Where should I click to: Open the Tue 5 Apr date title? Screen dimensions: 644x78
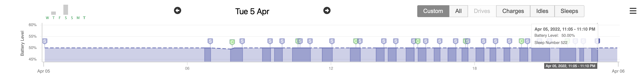[x=252, y=12]
